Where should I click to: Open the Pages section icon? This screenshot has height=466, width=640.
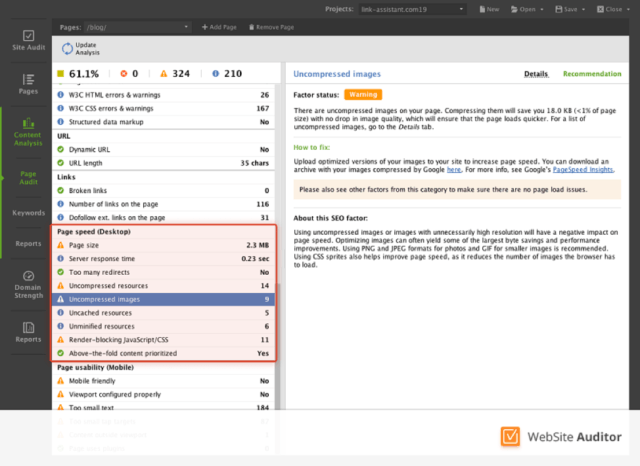pos(28,79)
